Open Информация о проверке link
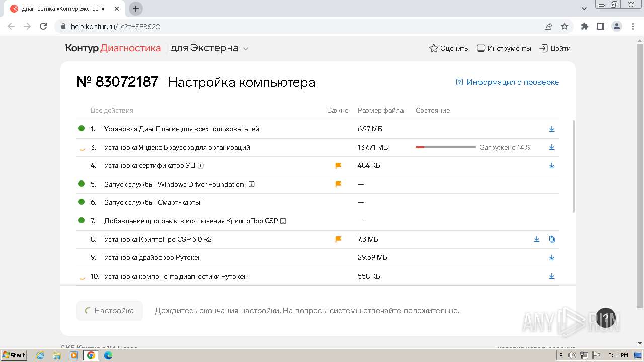Viewport: 644px width, 362px height. pos(508,82)
